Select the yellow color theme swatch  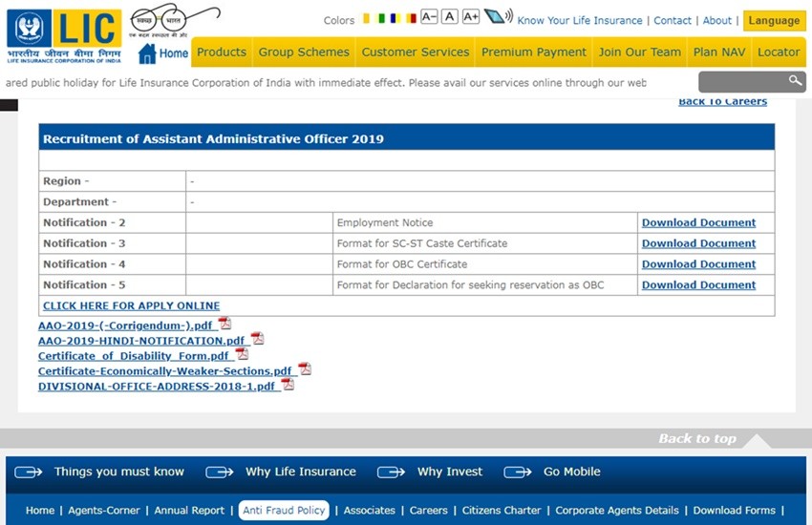[367, 18]
